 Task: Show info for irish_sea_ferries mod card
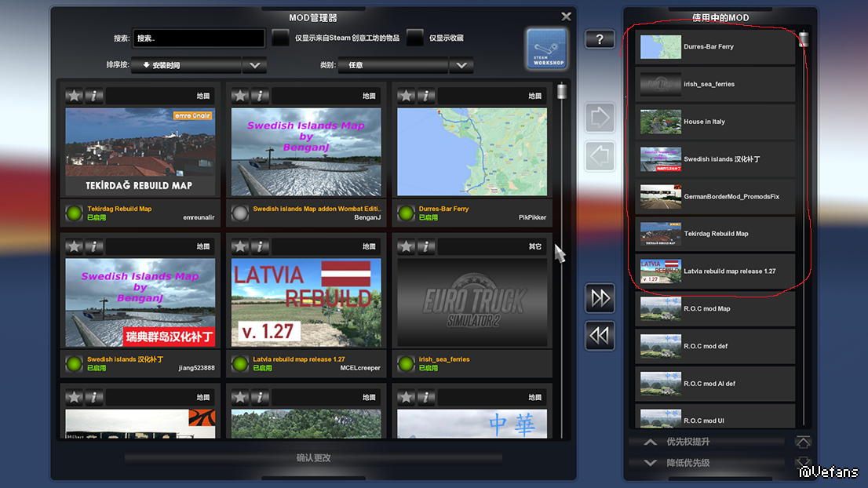[425, 246]
